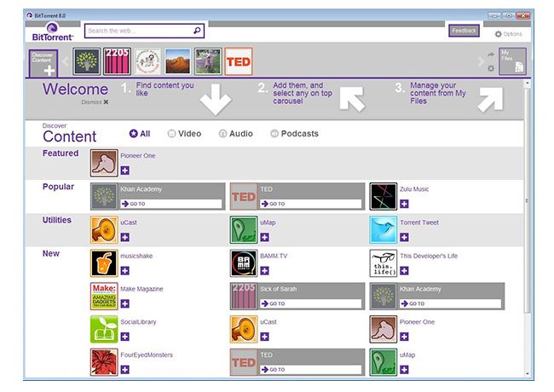Select the TED thumbnail in top carousel
The width and height of the screenshot is (554, 392).
(239, 61)
